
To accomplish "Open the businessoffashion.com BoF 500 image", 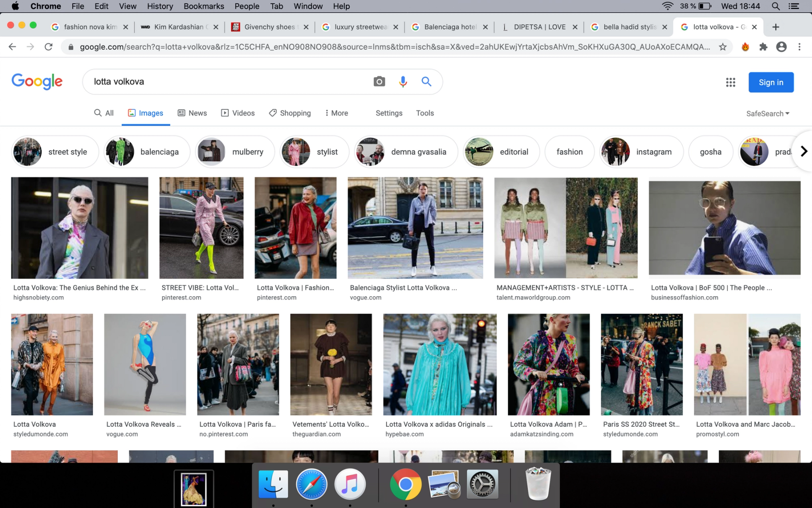I will (x=724, y=228).
